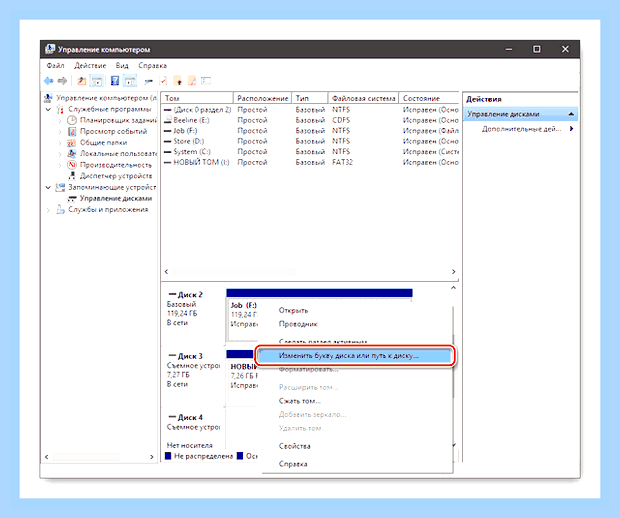Click the red checkmark toolbar icon
The height and width of the screenshot is (518, 620).
pyautogui.click(x=163, y=81)
